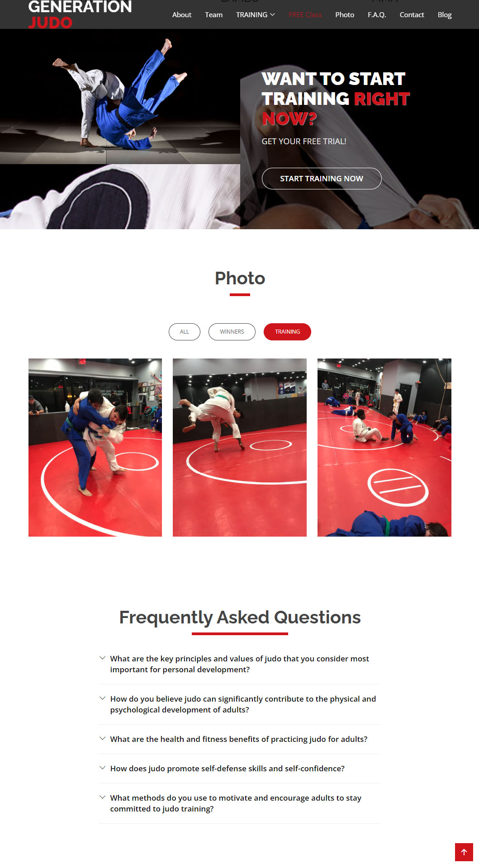Select the TRAINING photo filter
Viewport: 479px width, 868px height.
click(287, 332)
